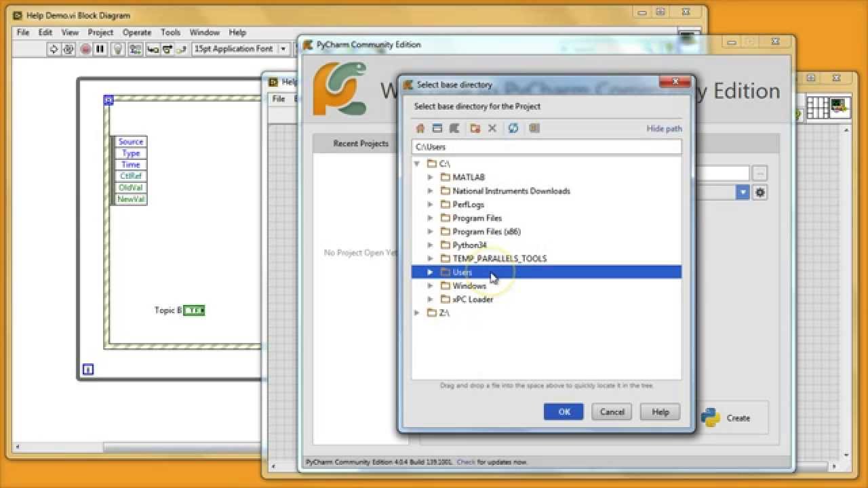Image resolution: width=868 pixels, height=488 pixels.
Task: Click the LabVIEW Abort Execution button
Action: click(86, 49)
